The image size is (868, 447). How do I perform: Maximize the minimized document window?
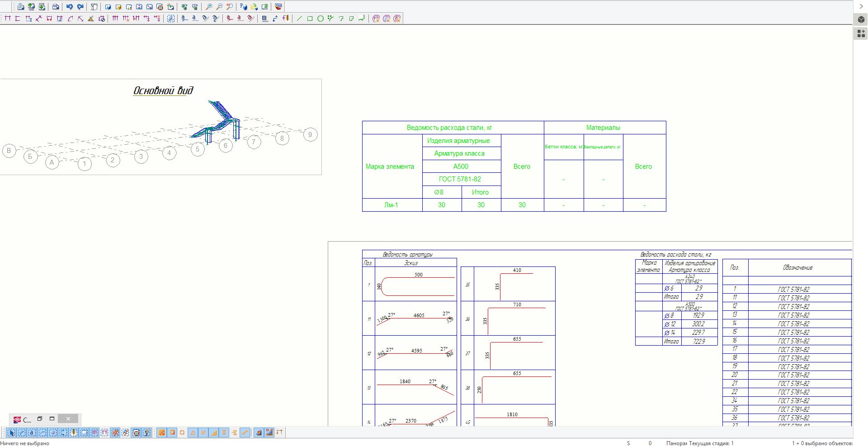(x=52, y=419)
